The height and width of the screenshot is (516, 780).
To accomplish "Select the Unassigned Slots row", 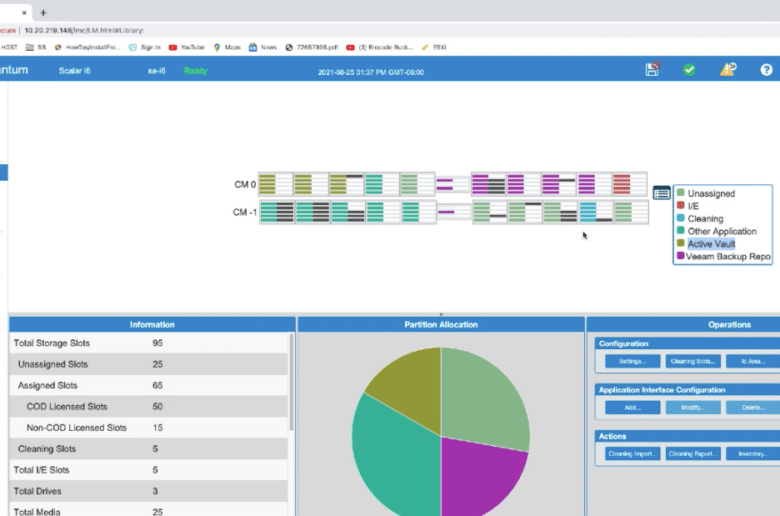I will tap(148, 364).
